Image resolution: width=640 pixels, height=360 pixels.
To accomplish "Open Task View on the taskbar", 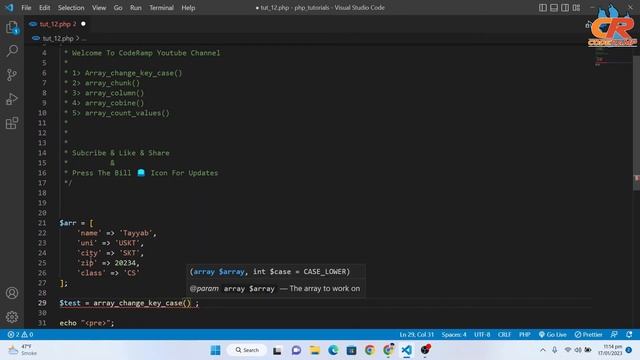I will pyautogui.click(x=277, y=350).
